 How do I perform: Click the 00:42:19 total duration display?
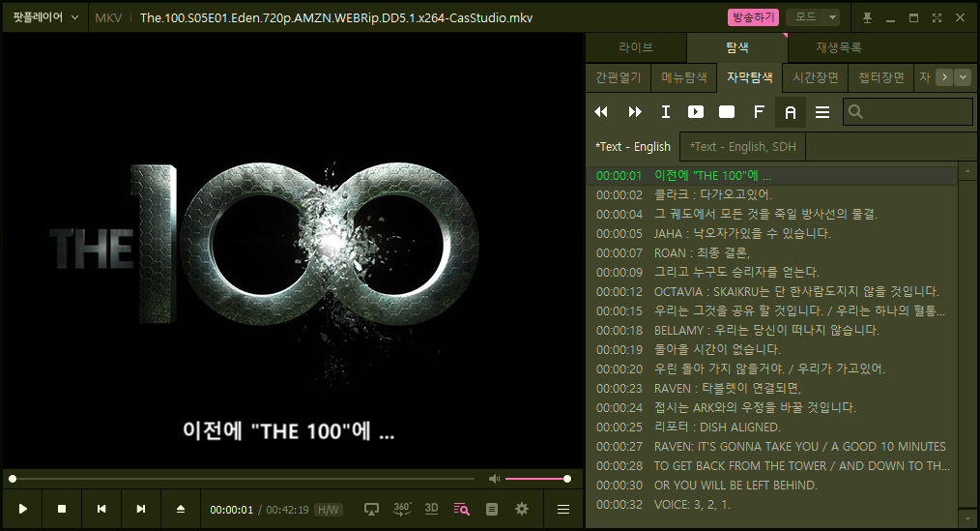click(x=287, y=510)
